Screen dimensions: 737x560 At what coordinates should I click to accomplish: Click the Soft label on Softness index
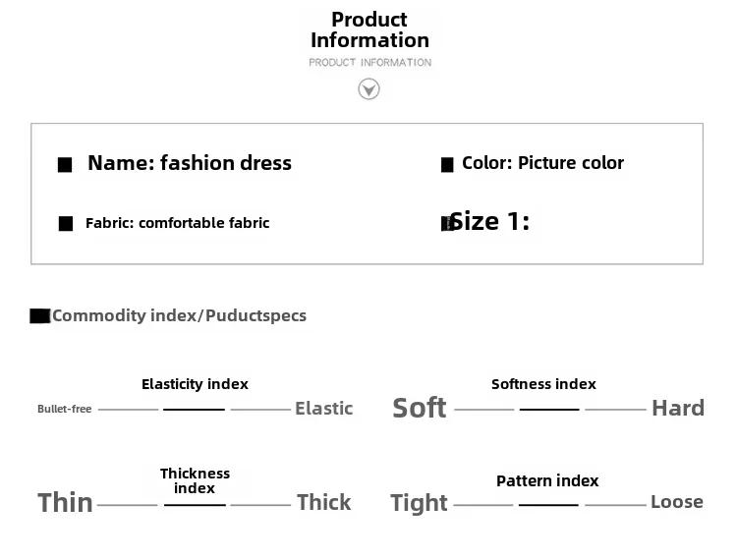420,408
